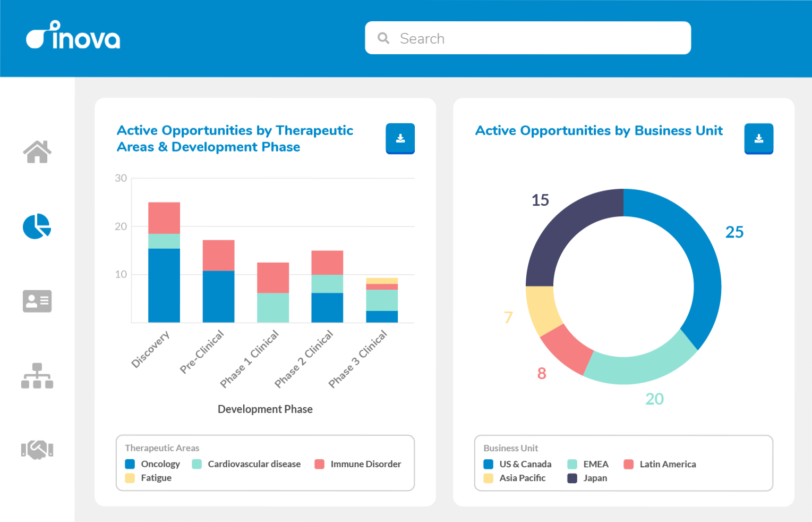Viewport: 812px width, 522px height.
Task: Click the donut value label 15
Action: pyautogui.click(x=540, y=200)
